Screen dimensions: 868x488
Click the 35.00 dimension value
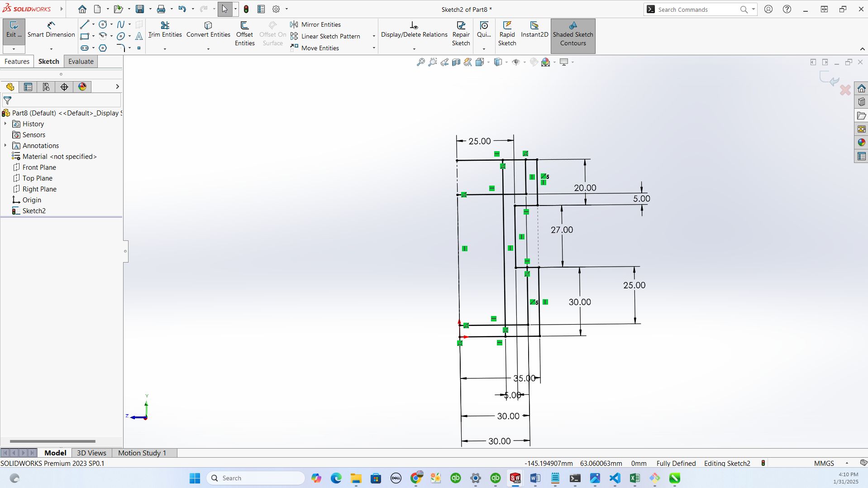[x=524, y=378]
